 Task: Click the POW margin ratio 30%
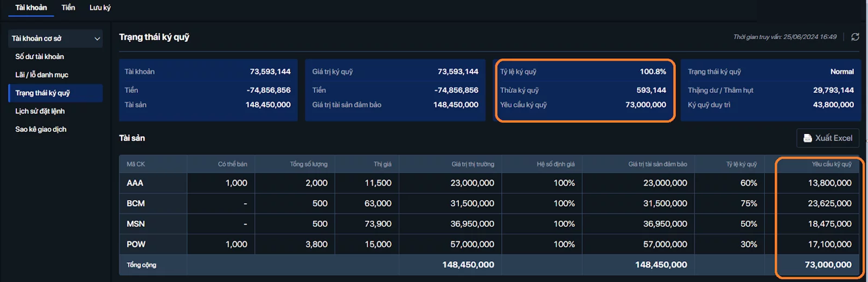(749, 244)
